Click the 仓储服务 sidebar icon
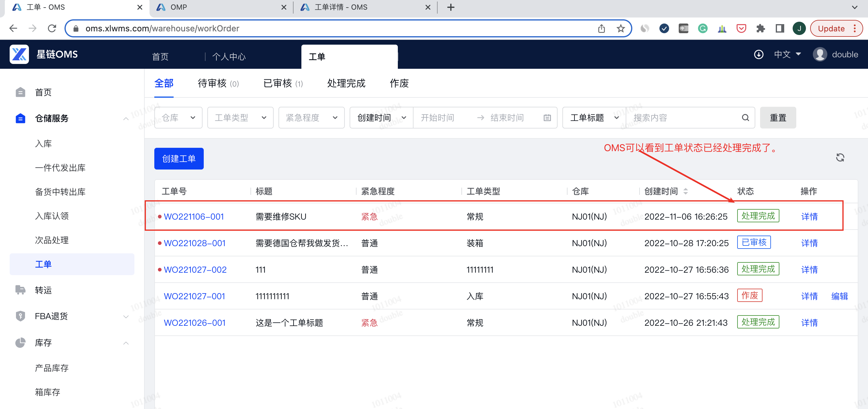868x409 pixels. pos(20,118)
